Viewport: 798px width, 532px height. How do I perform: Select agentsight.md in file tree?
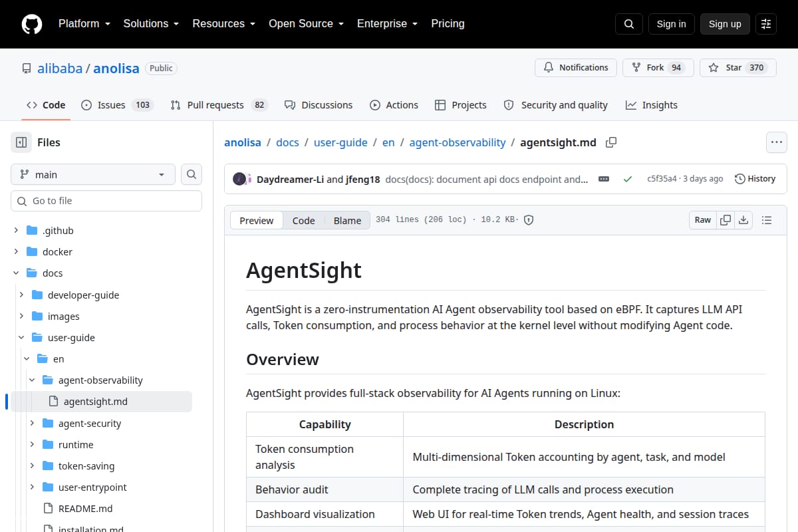[x=96, y=402]
